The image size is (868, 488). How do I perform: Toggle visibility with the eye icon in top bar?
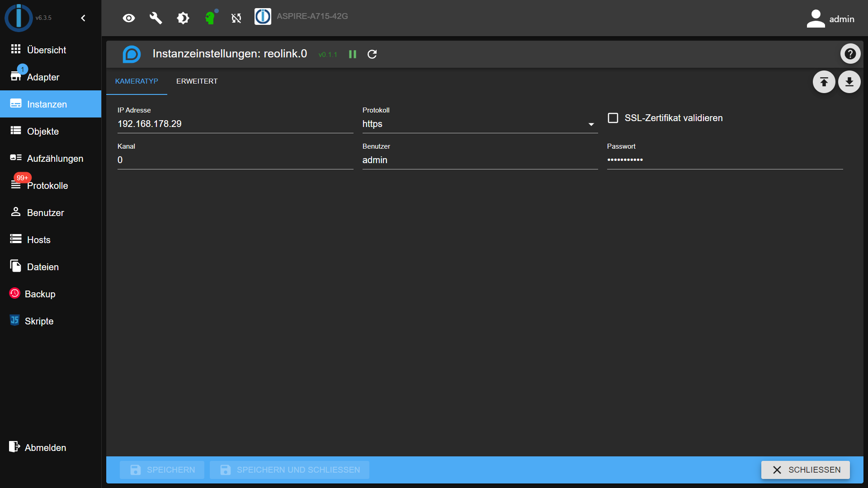coord(129,18)
